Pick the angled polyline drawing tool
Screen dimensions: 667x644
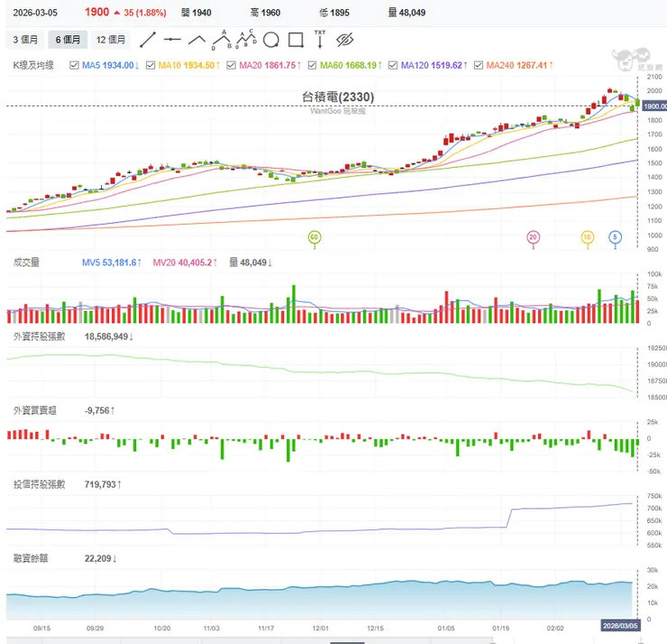(x=196, y=40)
